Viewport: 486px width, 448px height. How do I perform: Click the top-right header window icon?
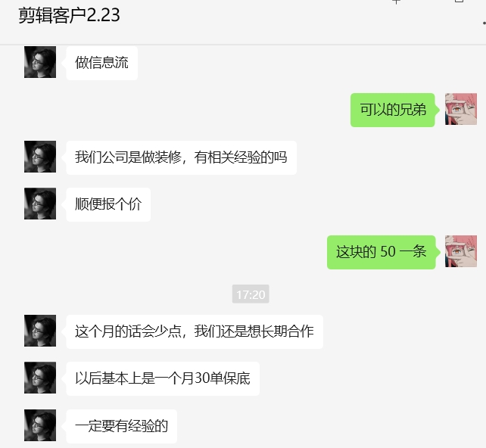pyautogui.click(x=459, y=2)
